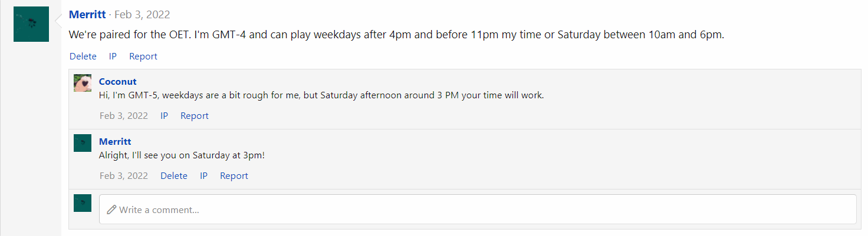
Task: Click Coconut's profile picture
Action: coord(83,83)
